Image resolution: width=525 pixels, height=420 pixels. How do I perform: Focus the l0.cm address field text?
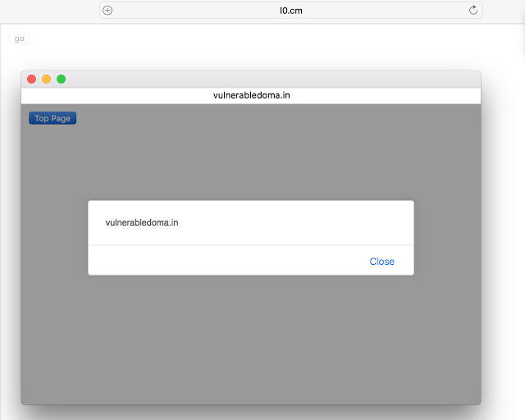click(x=291, y=11)
